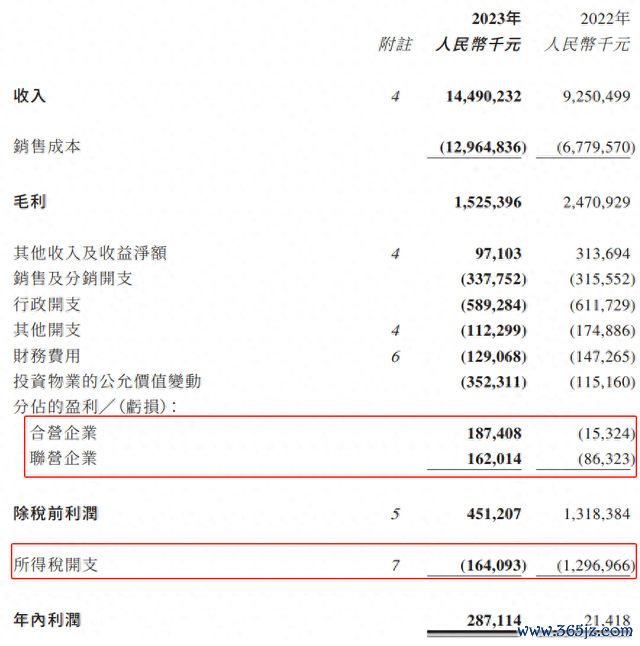Select the 2023 revenue value 14,490,232
The image size is (640, 646).
(484, 96)
